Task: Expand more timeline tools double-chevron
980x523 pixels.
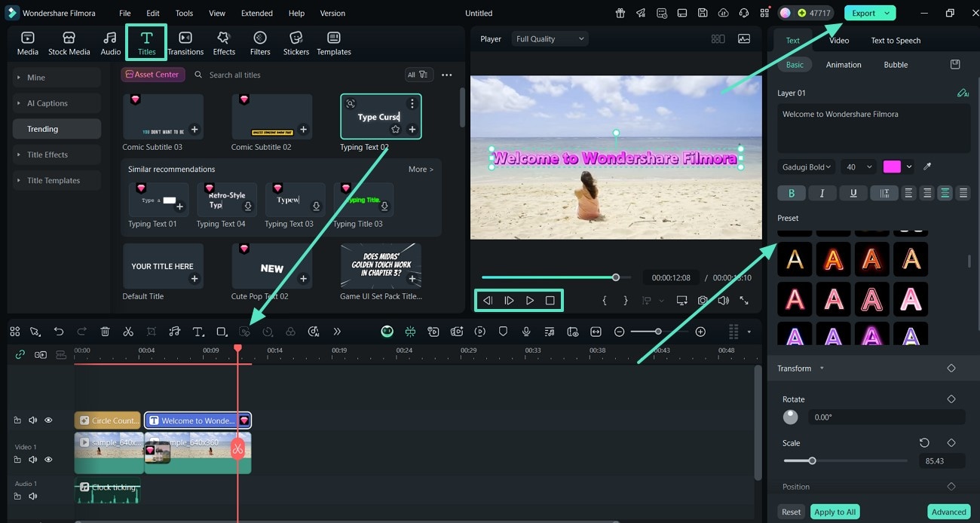Action: click(337, 332)
